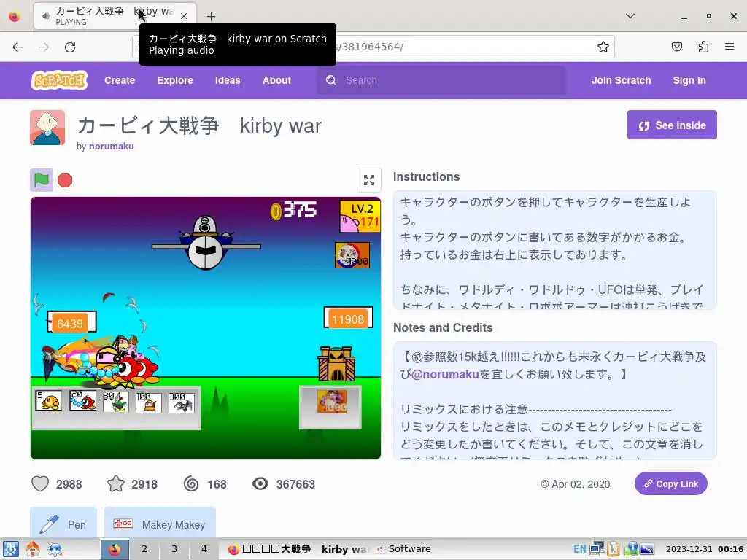Click the norumaku profile avatar
The width and height of the screenshot is (747, 560).
47,128
